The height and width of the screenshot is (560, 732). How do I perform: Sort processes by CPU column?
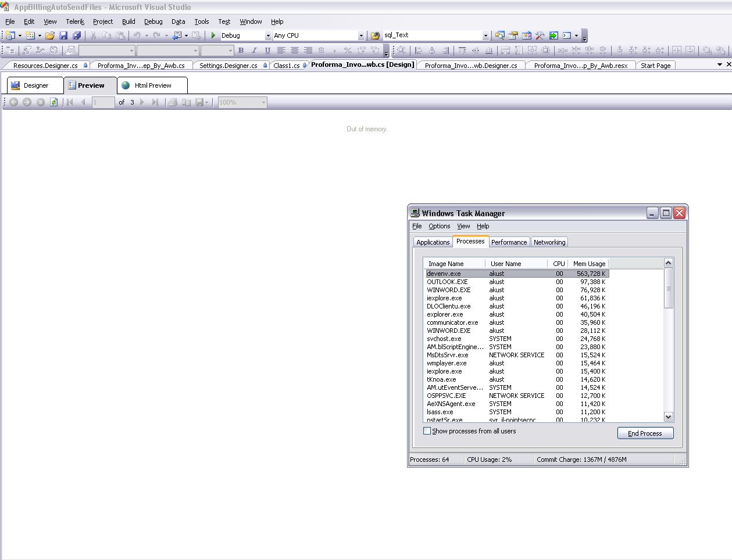coord(558,264)
